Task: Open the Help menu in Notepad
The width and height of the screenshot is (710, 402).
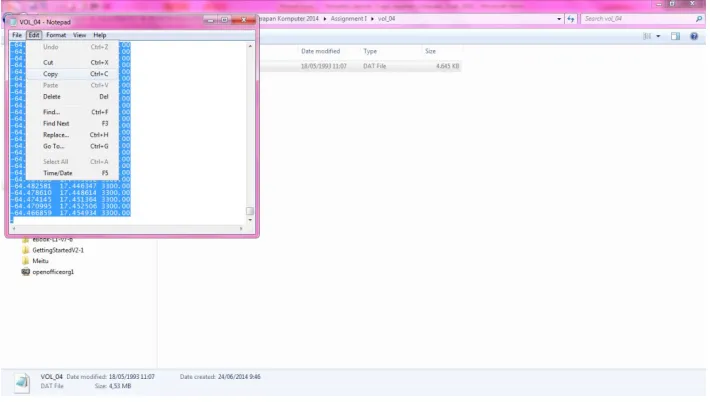Action: pyautogui.click(x=100, y=35)
